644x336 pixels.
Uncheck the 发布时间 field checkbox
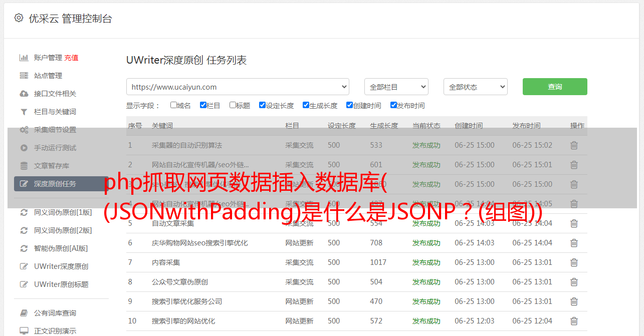pyautogui.click(x=393, y=105)
